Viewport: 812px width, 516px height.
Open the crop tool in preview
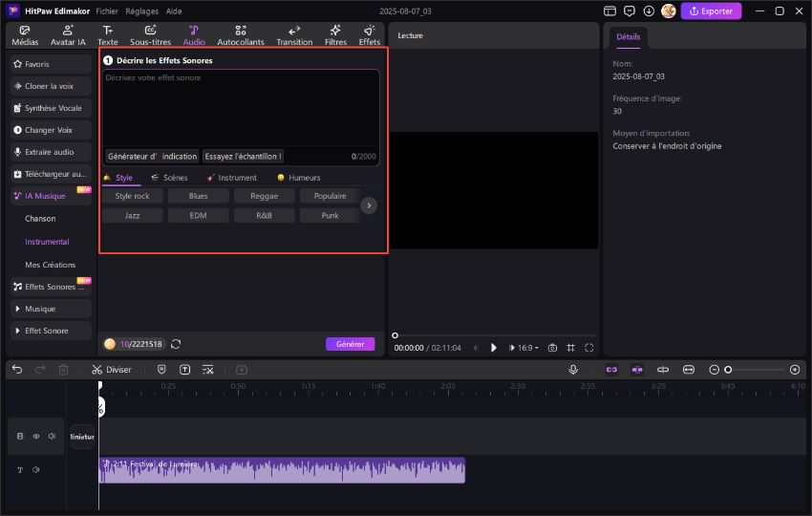coord(570,348)
